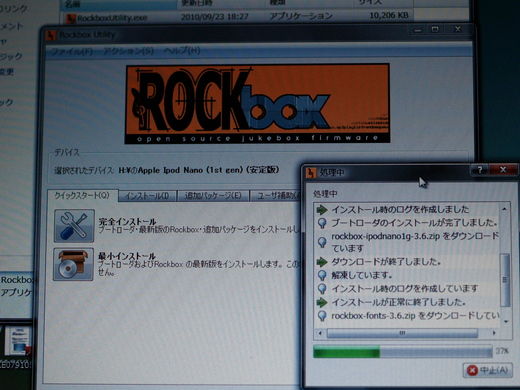The width and height of the screenshot is (520, 390).
Task: Click the ダウンロードが終了しました log entry
Action: coord(386,262)
